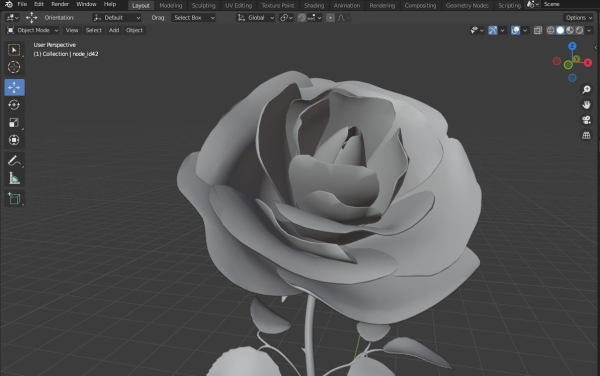Click the red X axis gizmo

(588, 62)
